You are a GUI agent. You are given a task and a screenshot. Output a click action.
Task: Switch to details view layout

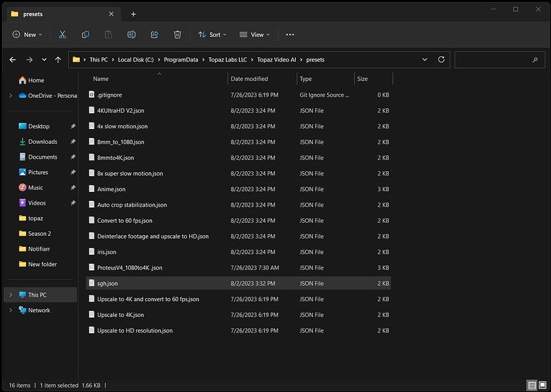click(x=532, y=386)
